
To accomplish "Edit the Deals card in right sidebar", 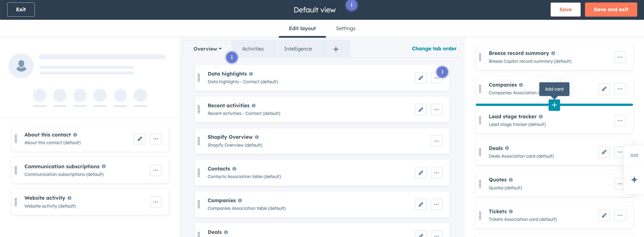I will tap(604, 152).
